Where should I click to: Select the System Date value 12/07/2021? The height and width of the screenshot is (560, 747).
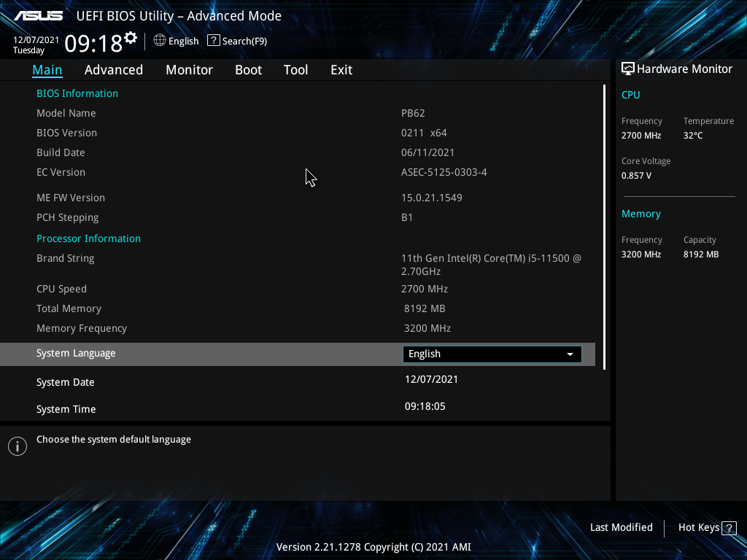(x=431, y=379)
